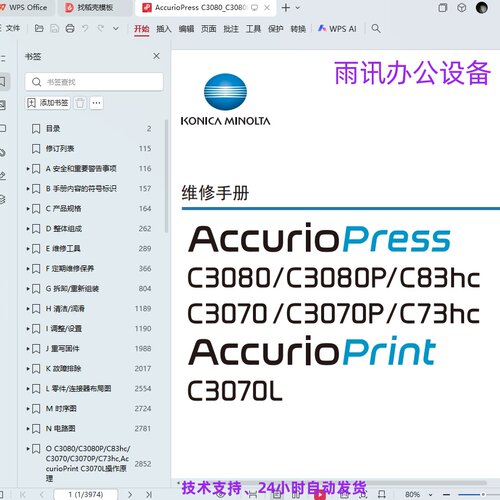
Task: Open the three-dot more options in bookmark panel
Action: (x=97, y=103)
